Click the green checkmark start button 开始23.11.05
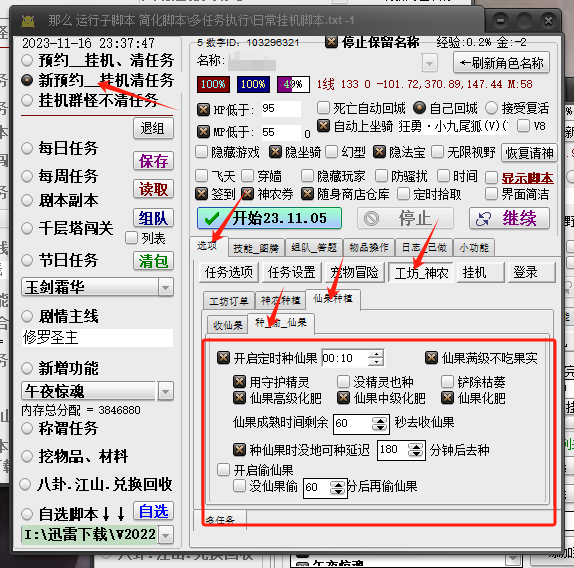The height and width of the screenshot is (568, 574). 269,218
